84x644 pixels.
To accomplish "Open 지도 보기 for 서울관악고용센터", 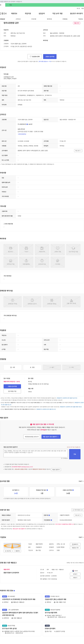I will pos(78,515).
